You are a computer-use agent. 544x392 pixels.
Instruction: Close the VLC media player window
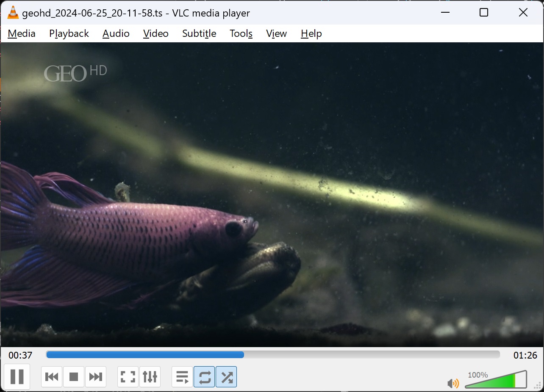pyautogui.click(x=523, y=13)
